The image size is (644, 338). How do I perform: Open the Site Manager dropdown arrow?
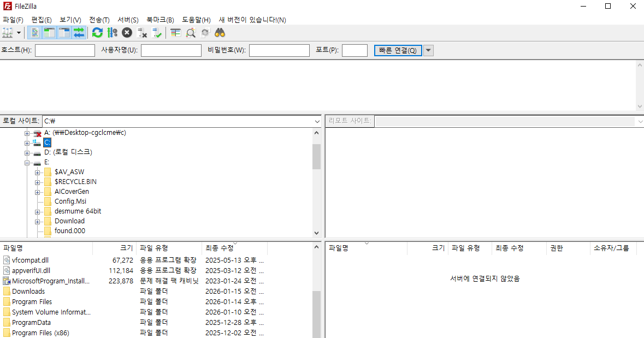(x=19, y=33)
